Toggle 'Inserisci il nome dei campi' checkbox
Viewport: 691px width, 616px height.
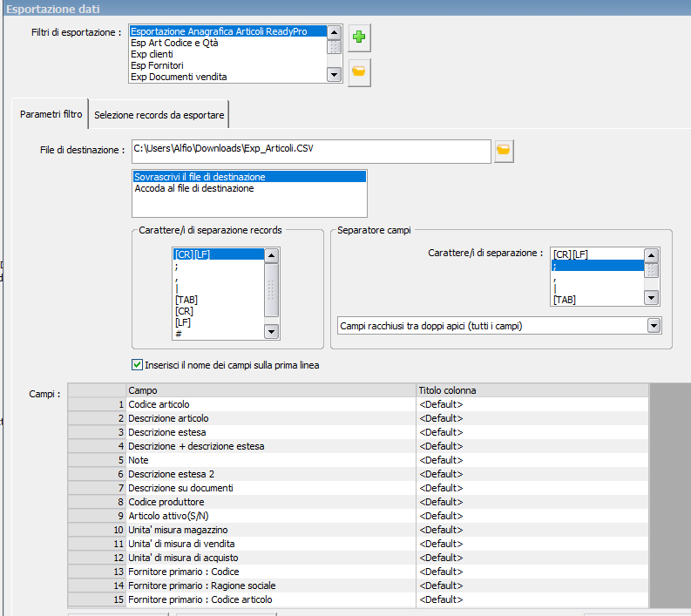[137, 365]
